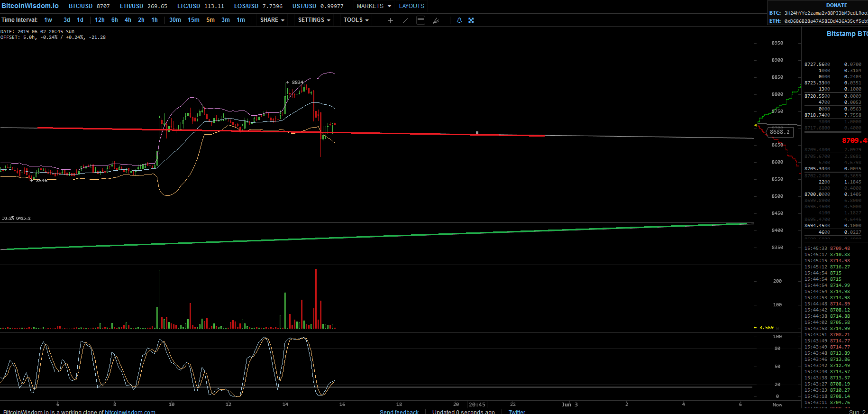The image size is (868, 414).
Task: Set time interval to 30m
Action: coord(175,20)
